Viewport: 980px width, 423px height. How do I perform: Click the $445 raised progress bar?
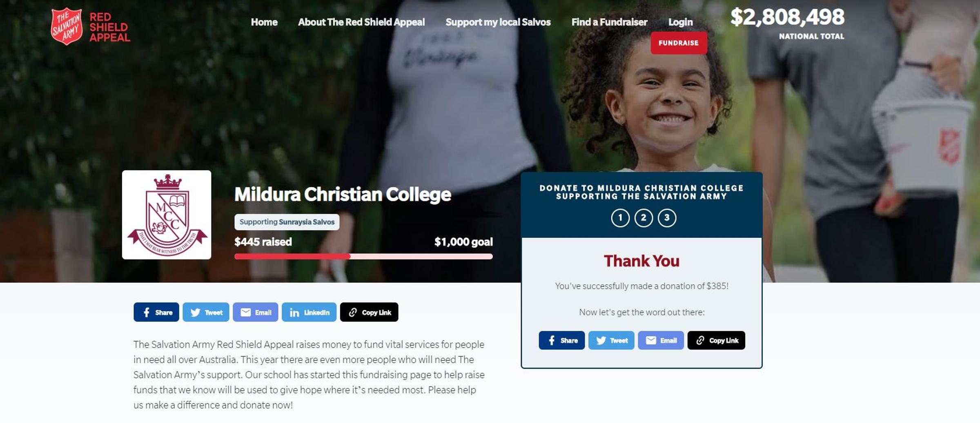point(363,256)
